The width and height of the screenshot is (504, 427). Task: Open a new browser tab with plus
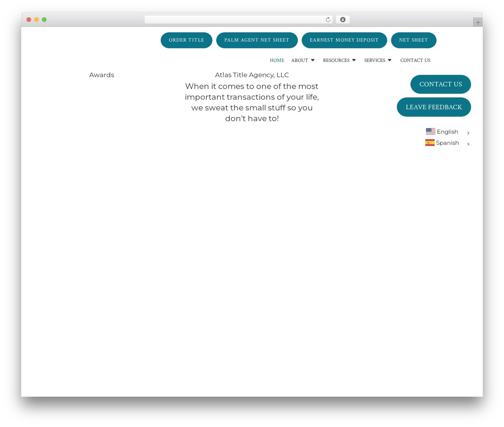(x=478, y=22)
